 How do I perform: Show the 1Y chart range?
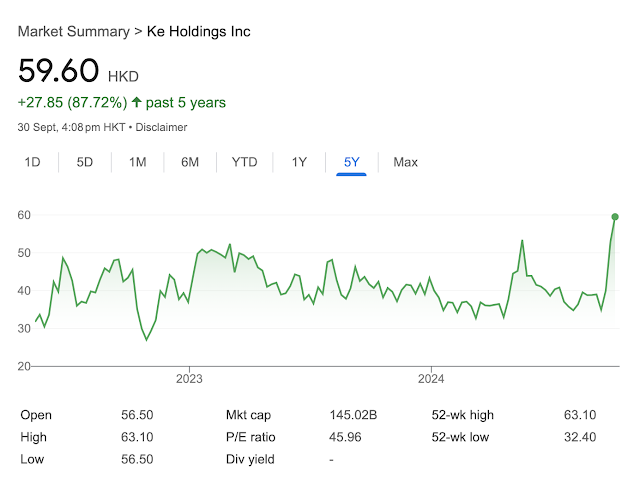tap(299, 162)
